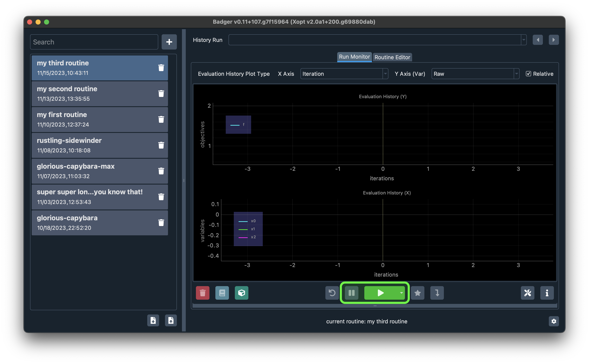Viewport: 589px width, 364px height.
Task: Delete current run with red trash button
Action: tap(203, 293)
